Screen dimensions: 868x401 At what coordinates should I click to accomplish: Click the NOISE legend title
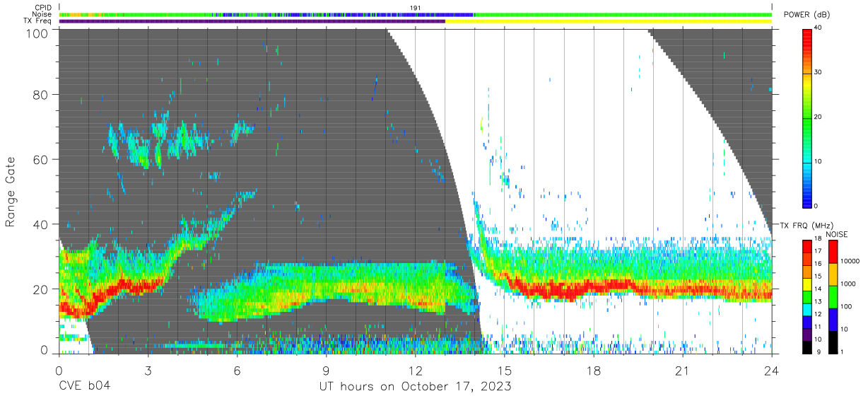838,234
